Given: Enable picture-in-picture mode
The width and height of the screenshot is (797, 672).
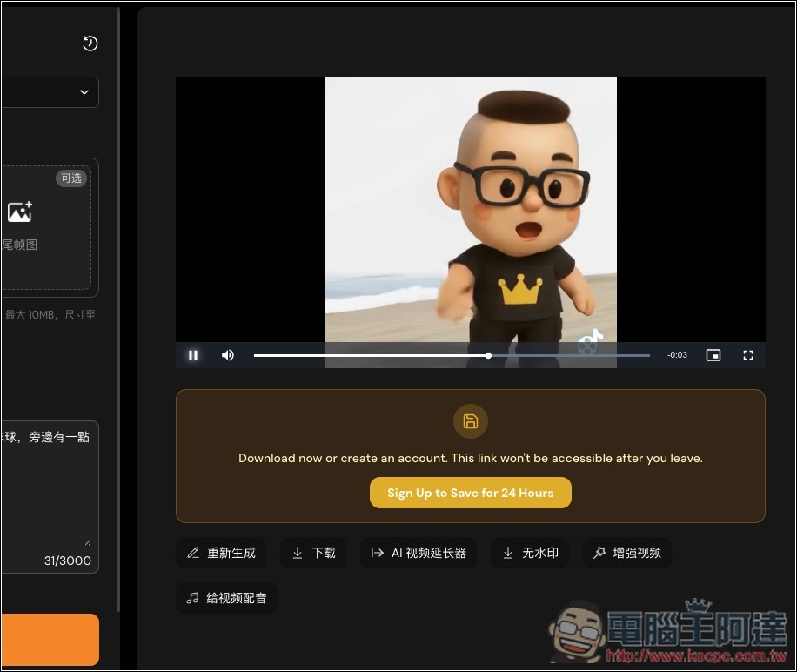Looking at the screenshot, I should tap(713, 355).
